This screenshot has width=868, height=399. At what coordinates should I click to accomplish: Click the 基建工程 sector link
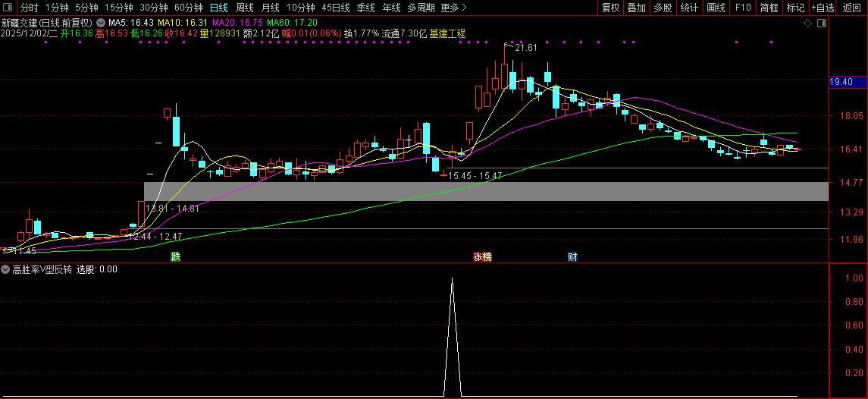(447, 34)
